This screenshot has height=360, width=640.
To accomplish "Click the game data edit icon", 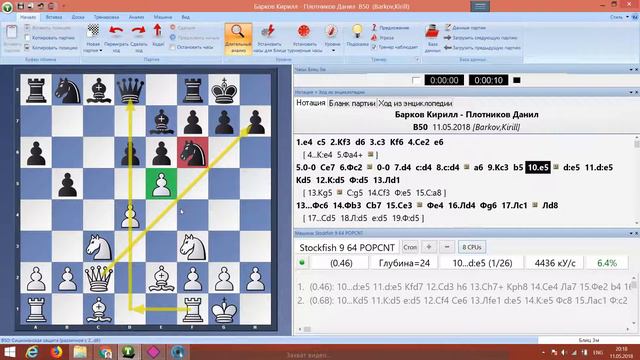I will [448, 27].
